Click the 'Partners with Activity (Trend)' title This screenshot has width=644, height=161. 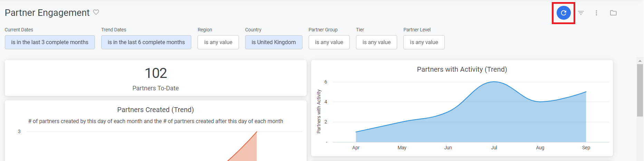pos(462,69)
